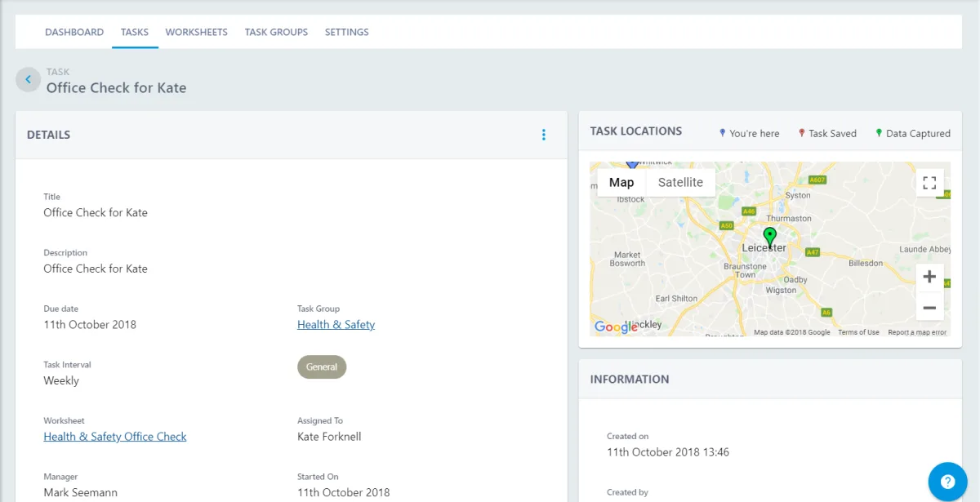Open the three-dot menu in Details panel

[x=544, y=135]
